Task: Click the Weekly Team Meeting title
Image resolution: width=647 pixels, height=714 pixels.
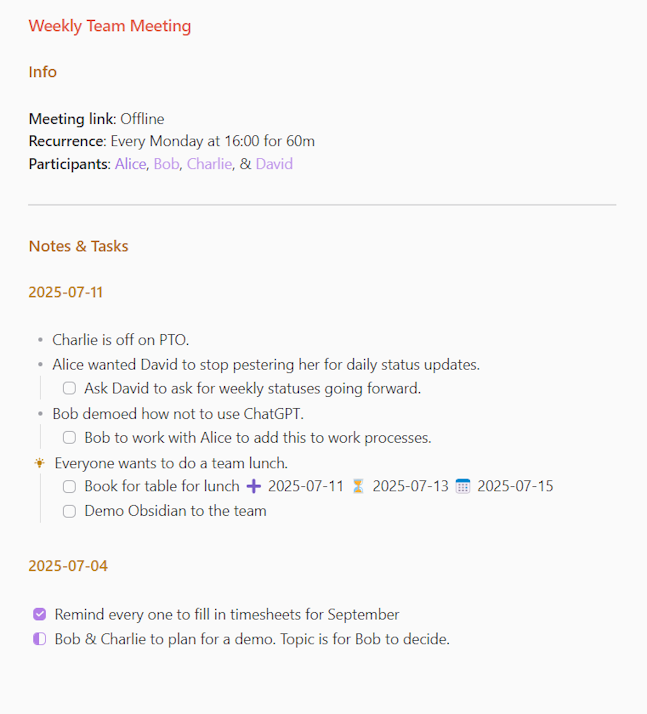Action: click(x=110, y=26)
